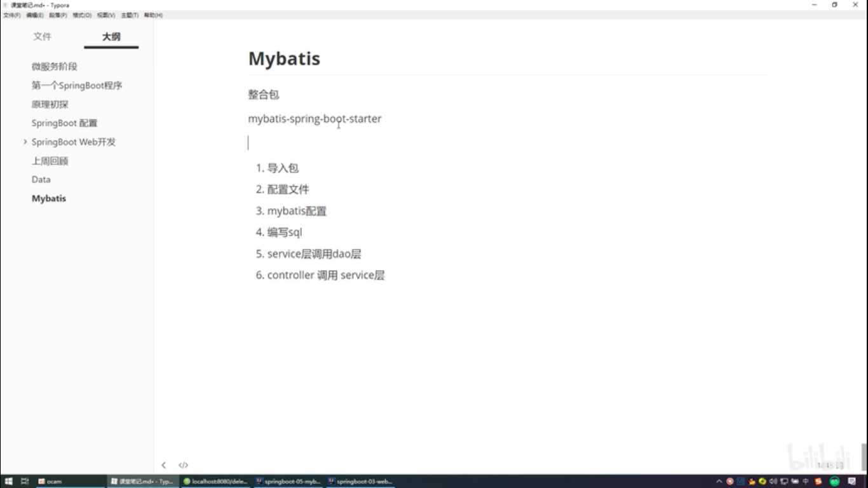The image size is (868, 488).
Task: Switch to ocam in the taskbar
Action: pos(71,482)
